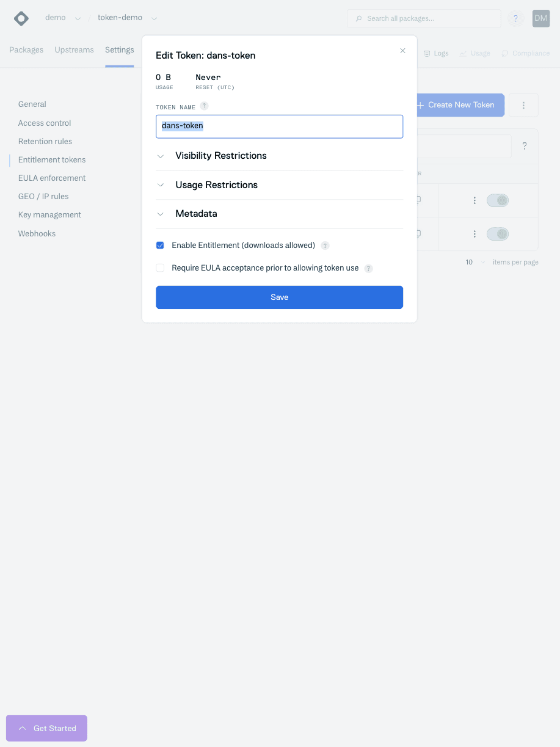Image resolution: width=560 pixels, height=747 pixels.
Task: Click the DM avatar in the top bar
Action: coord(540,18)
